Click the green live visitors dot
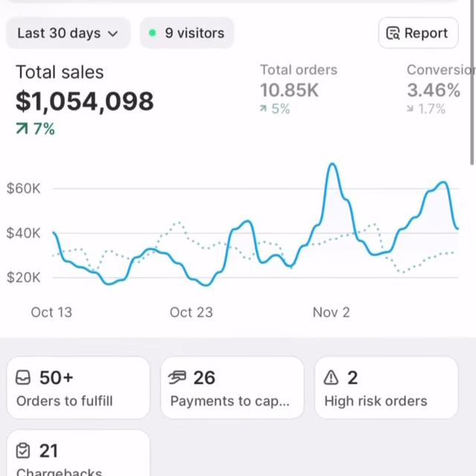476x476 pixels. pyautogui.click(x=152, y=33)
